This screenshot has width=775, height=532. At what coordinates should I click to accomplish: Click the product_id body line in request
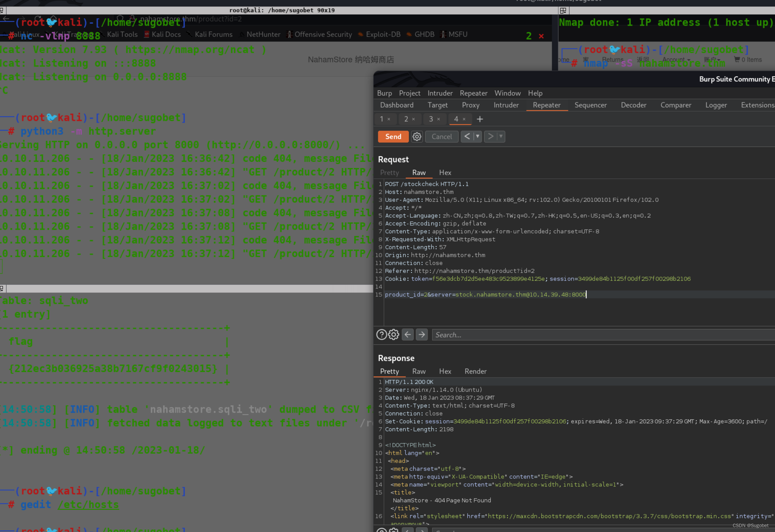486,294
